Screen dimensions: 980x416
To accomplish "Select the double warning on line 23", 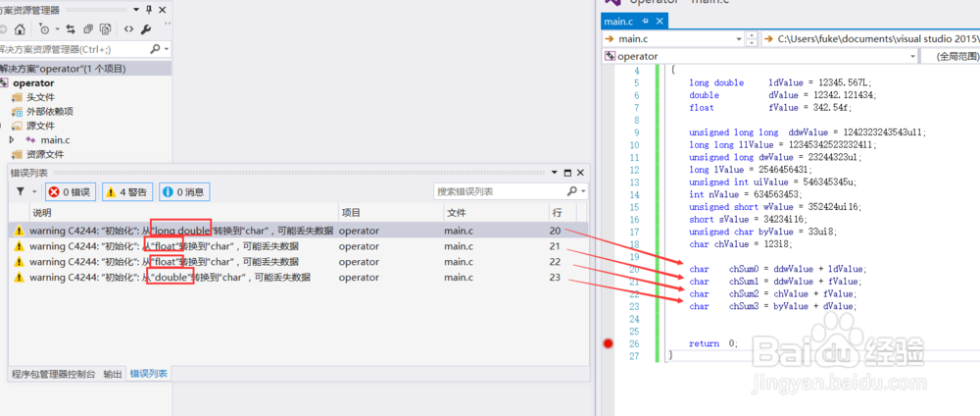I will pyautogui.click(x=298, y=277).
